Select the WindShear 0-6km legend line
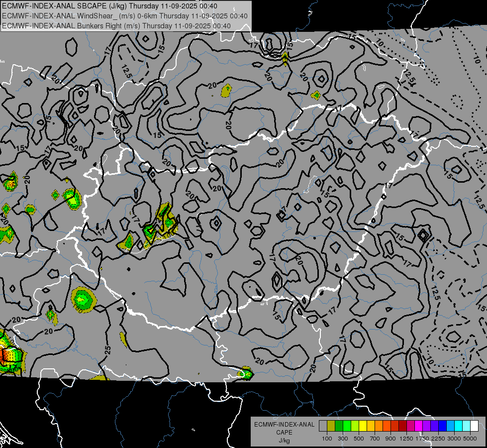This screenshot has width=487, height=448. pyautogui.click(x=125, y=16)
